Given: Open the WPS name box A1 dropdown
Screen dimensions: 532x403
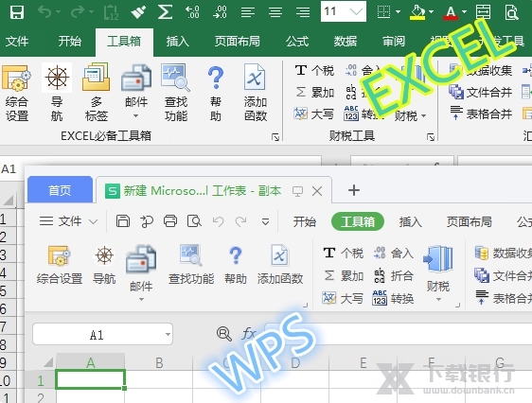Looking at the screenshot, I should [168, 334].
